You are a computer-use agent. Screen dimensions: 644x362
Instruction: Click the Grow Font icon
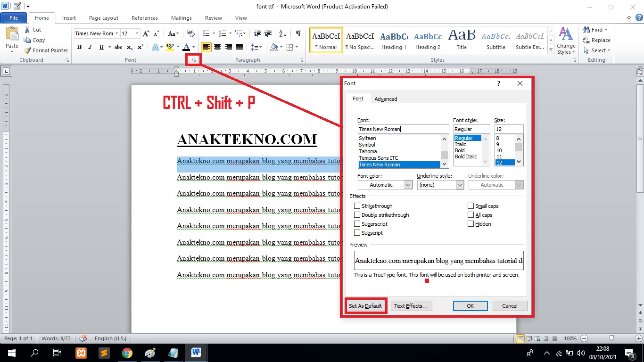coord(146,33)
